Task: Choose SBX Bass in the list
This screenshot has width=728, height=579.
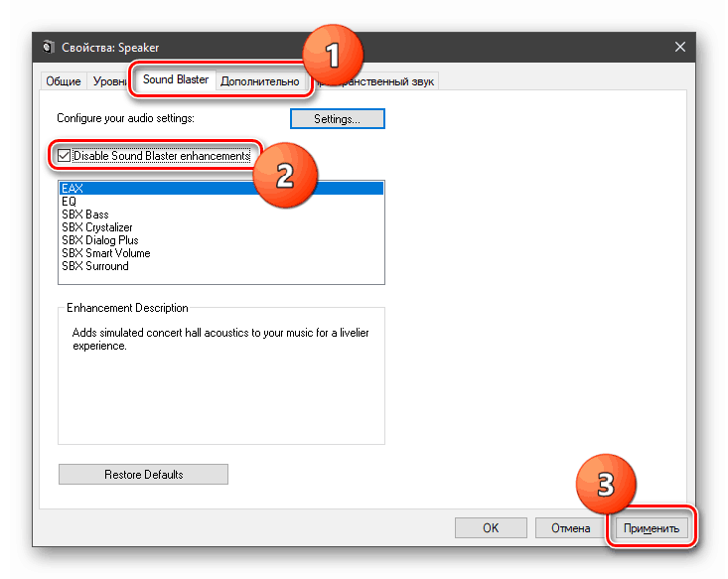Action: point(221,215)
